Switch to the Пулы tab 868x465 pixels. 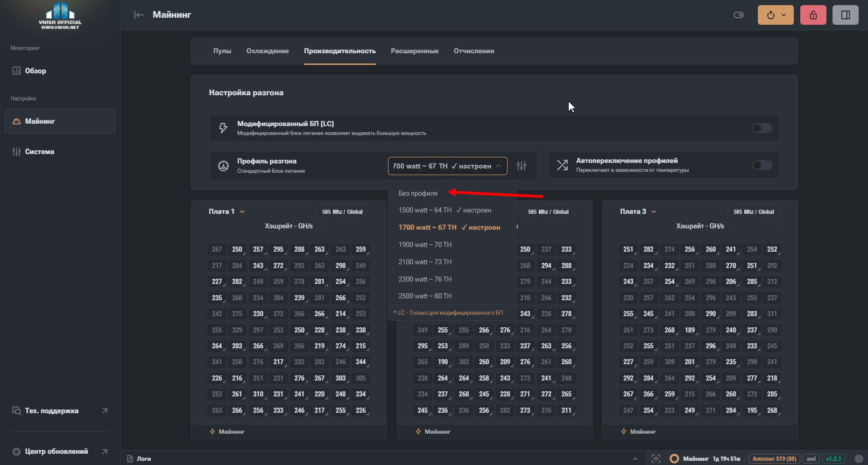click(222, 51)
